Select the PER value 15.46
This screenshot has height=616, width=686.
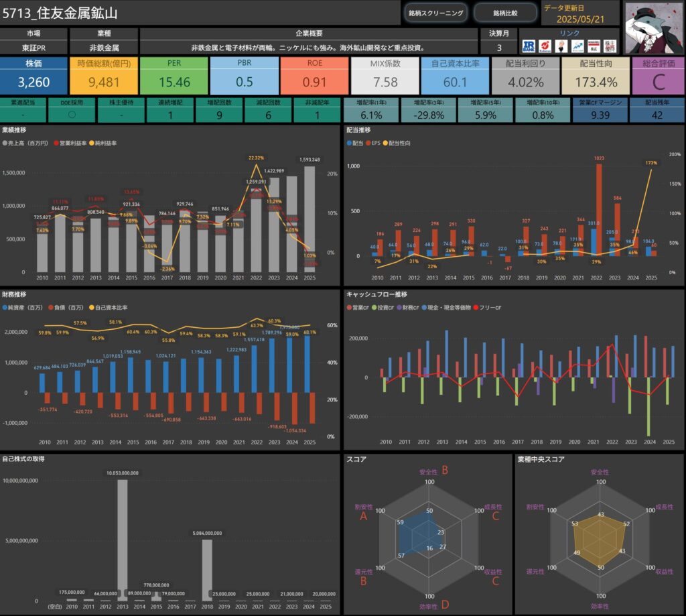click(x=174, y=82)
